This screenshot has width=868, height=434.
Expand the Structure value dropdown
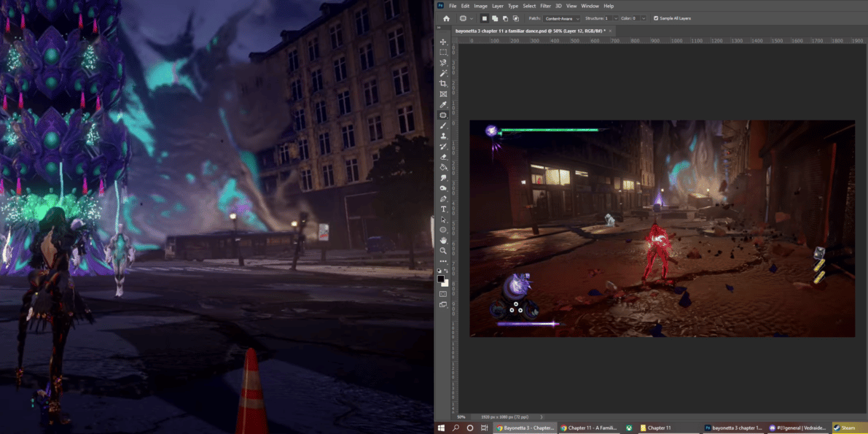click(616, 18)
